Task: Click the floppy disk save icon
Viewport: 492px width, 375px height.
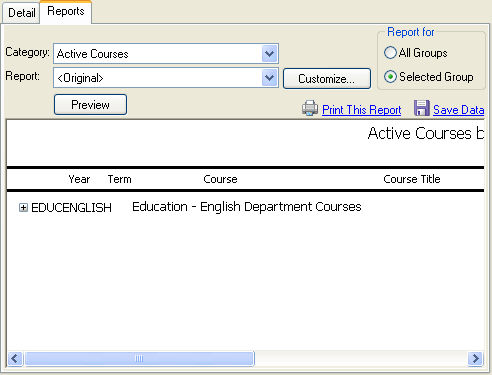Action: [x=422, y=108]
